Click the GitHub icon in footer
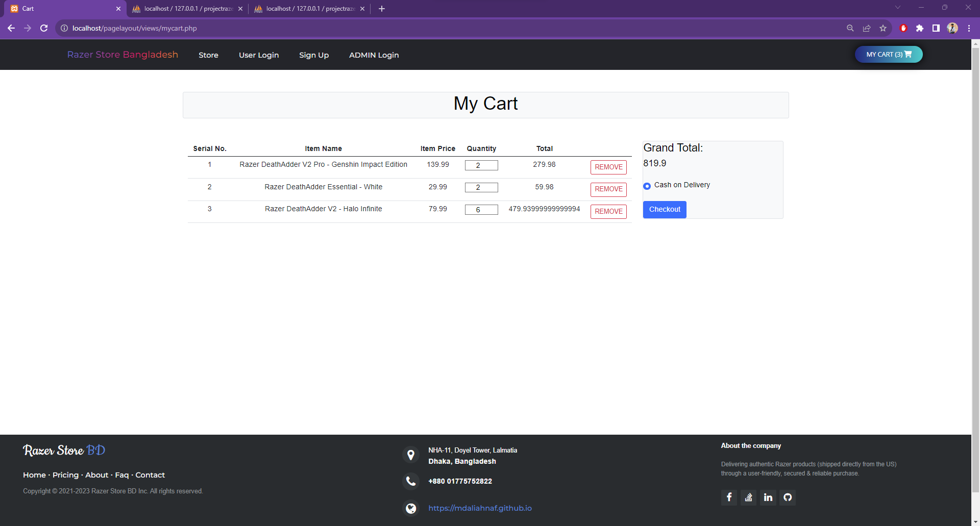Screen dimensions: 980x526 pyautogui.click(x=787, y=497)
